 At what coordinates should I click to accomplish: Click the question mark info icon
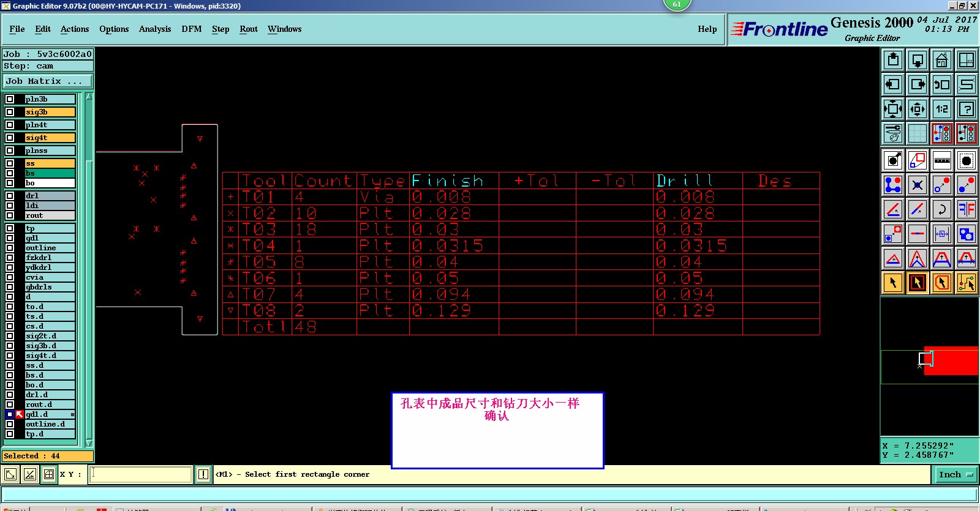click(967, 109)
